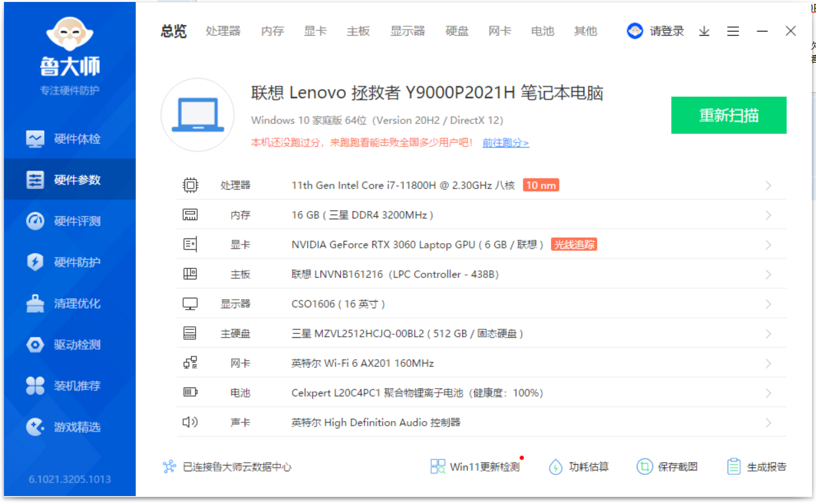
Task: Click 保存截图 to save screenshot
Action: pyautogui.click(x=667, y=467)
